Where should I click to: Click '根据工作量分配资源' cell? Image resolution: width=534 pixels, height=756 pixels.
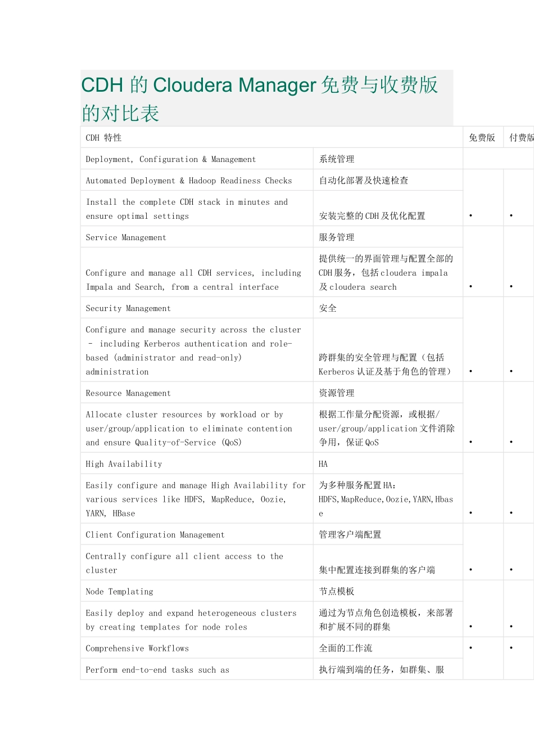pos(388,428)
